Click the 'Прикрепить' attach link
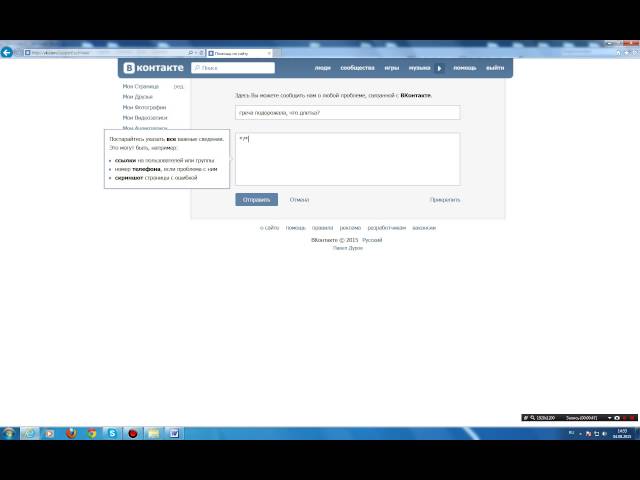 (445, 200)
